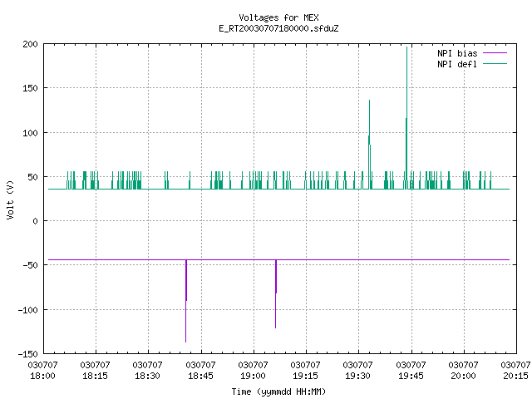The width and height of the screenshot is (532, 399).
Task: Click the y-axis label 'Volt (V)'
Action: pyautogui.click(x=10, y=199)
